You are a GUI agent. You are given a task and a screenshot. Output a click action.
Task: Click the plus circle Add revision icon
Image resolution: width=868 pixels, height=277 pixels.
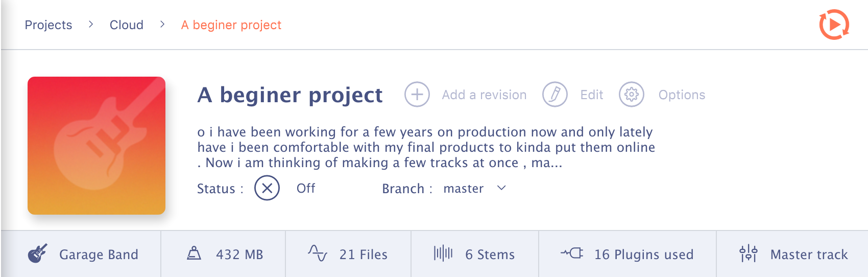pyautogui.click(x=417, y=95)
